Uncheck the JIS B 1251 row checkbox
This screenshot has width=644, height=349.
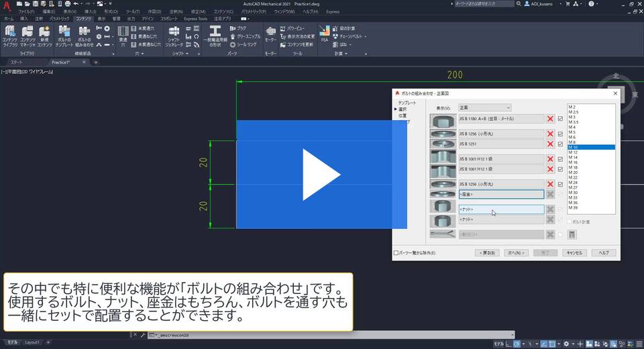(x=560, y=144)
